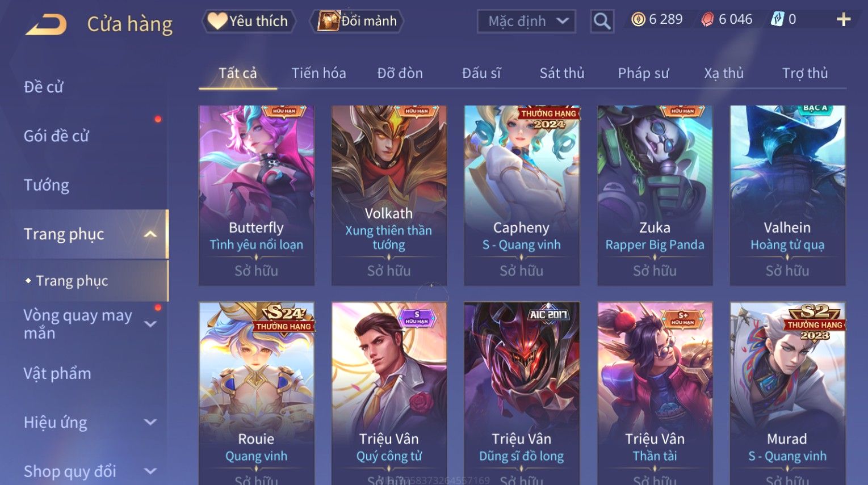The image size is (868, 485).
Task: Switch to the Pháp sư tab
Action: point(643,73)
